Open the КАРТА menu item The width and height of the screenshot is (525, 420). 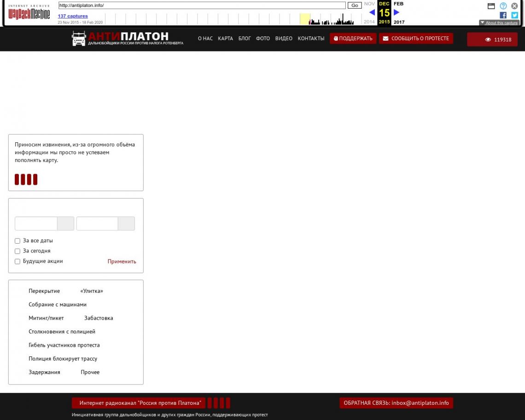(225, 39)
